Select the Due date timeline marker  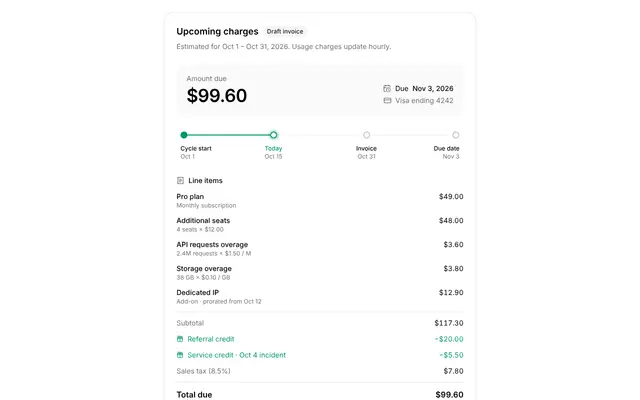pos(456,135)
